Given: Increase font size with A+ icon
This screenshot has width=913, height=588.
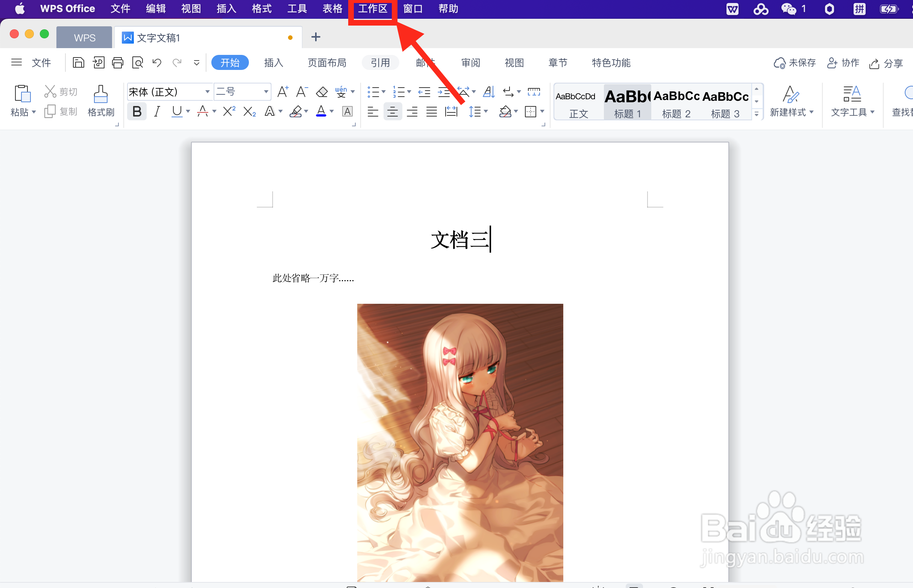Looking at the screenshot, I should pos(282,92).
